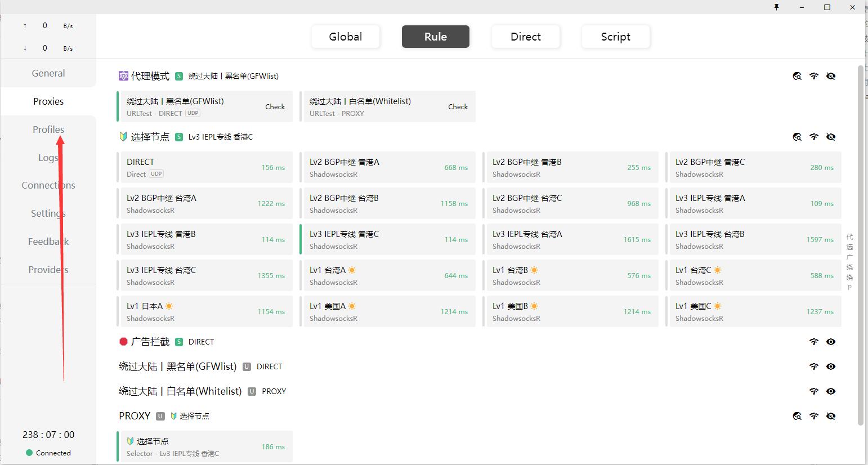Select the 选择节点 Selector card under PROXY
The image size is (868, 465).
coord(205,446)
